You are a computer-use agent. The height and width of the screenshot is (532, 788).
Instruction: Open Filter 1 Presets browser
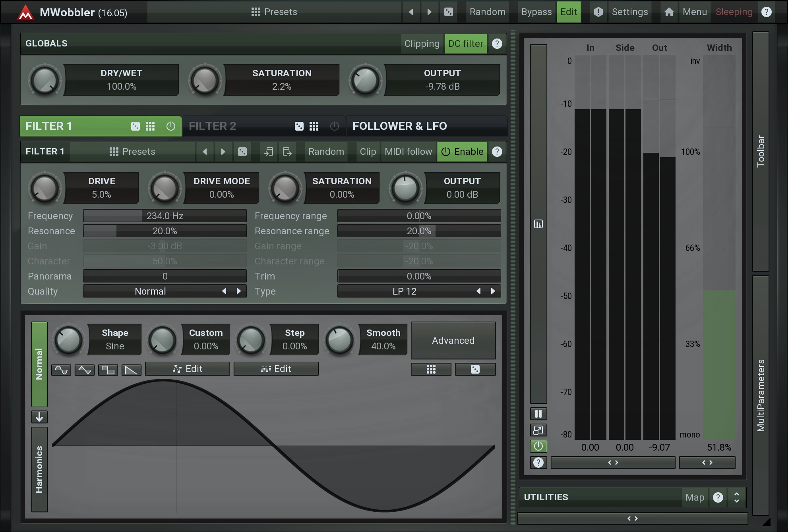132,152
